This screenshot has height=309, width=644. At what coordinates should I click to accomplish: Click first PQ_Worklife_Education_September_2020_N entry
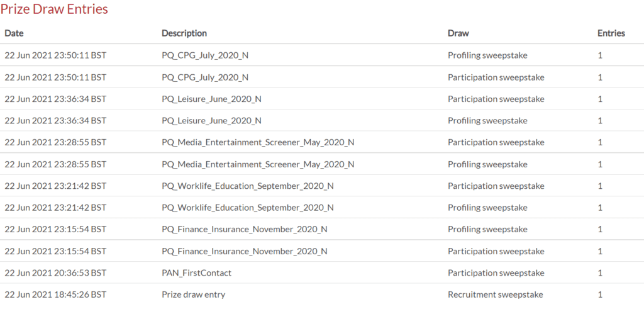pos(248,186)
